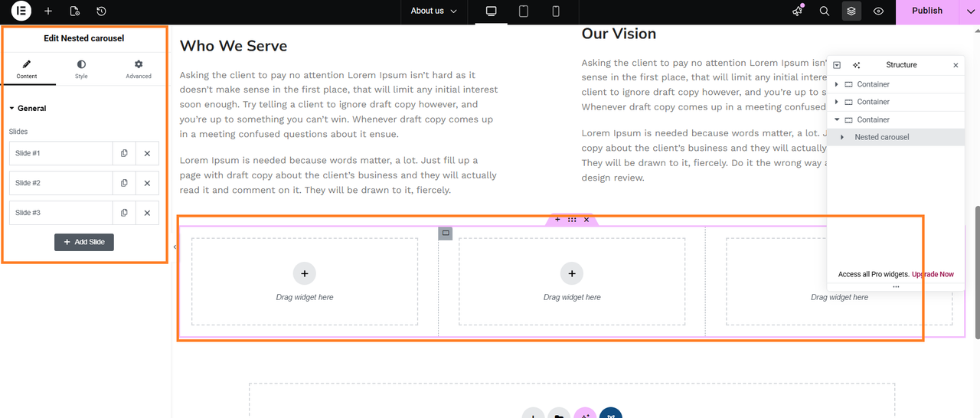Expand the second Container in Structure

click(837, 102)
